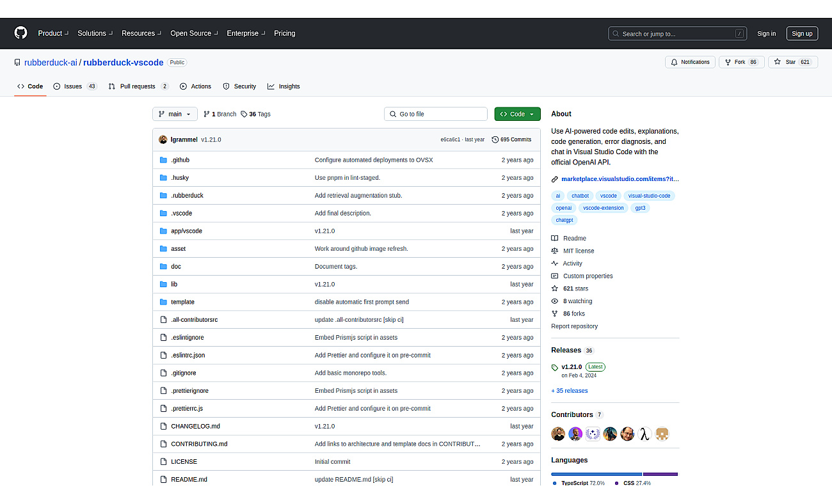Screen dimensions: 832x504
Task: Expand the Open Source menu
Action: coord(194,33)
